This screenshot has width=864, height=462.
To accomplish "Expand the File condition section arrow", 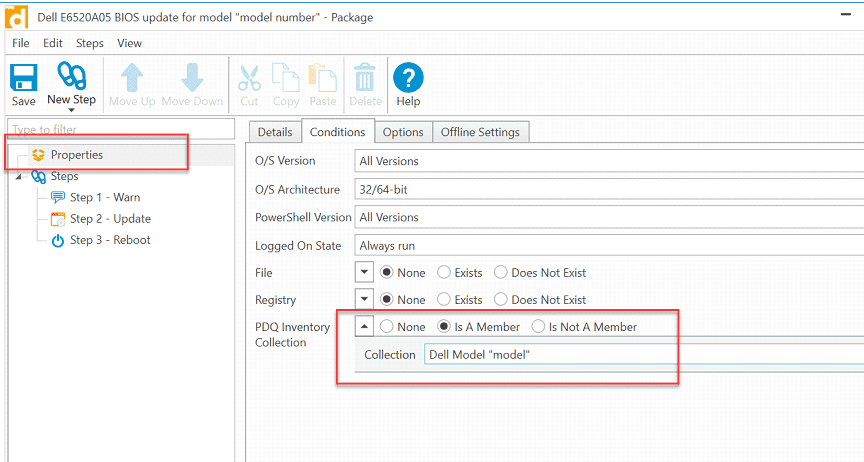I will point(364,272).
